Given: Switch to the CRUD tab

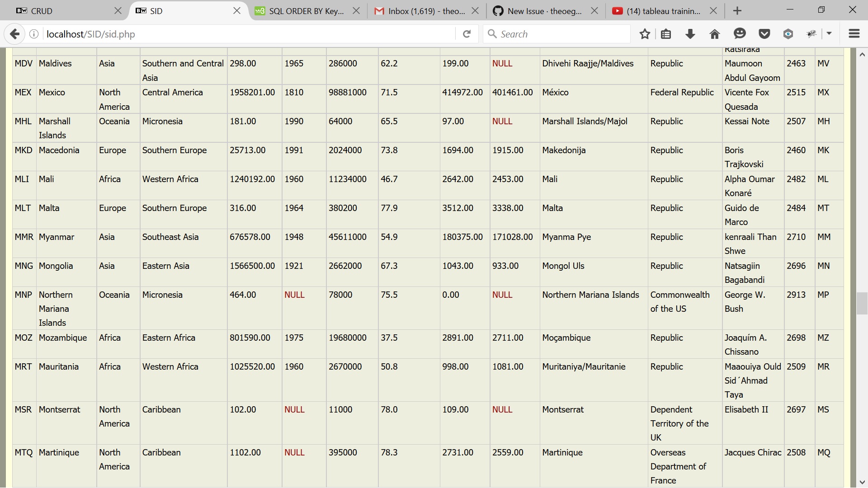Looking at the screenshot, I should tap(63, 11).
